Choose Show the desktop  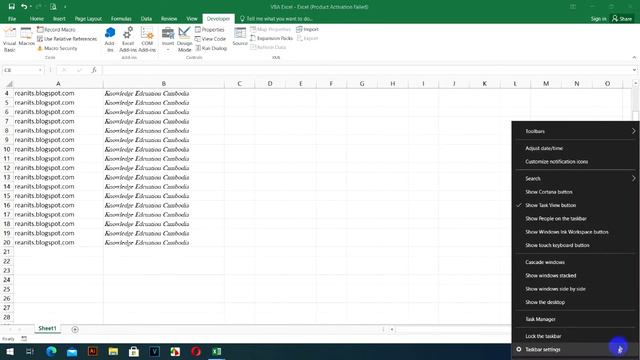576,302
